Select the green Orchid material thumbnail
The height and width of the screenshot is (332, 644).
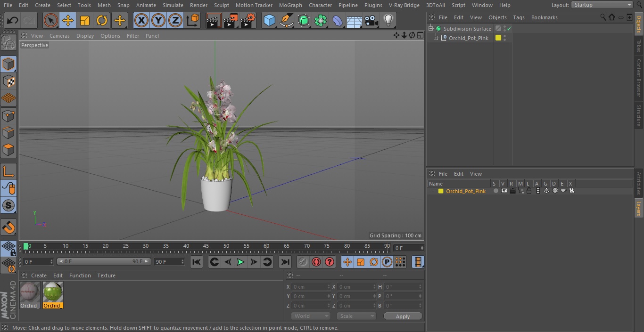(x=53, y=292)
